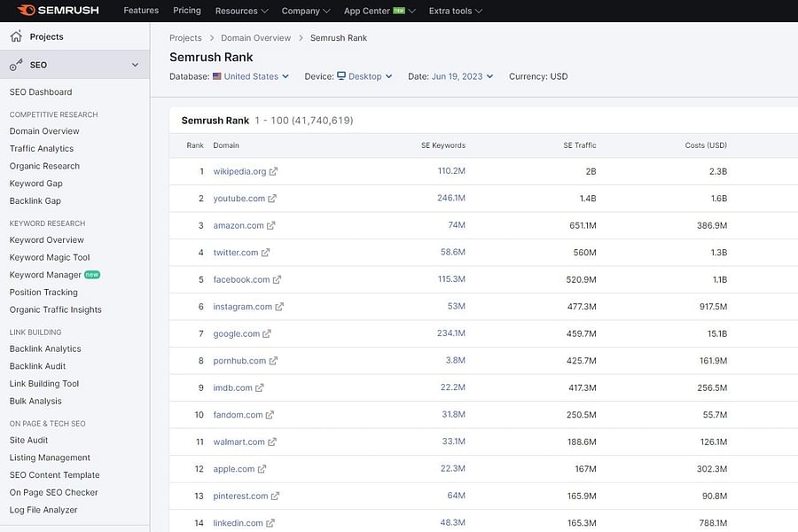Click the desktop device icon beside Device

[x=340, y=77]
